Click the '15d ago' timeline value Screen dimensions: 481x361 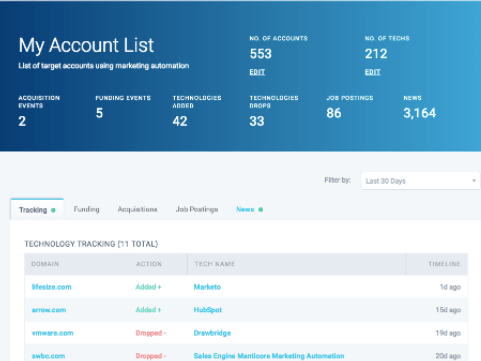tap(448, 310)
